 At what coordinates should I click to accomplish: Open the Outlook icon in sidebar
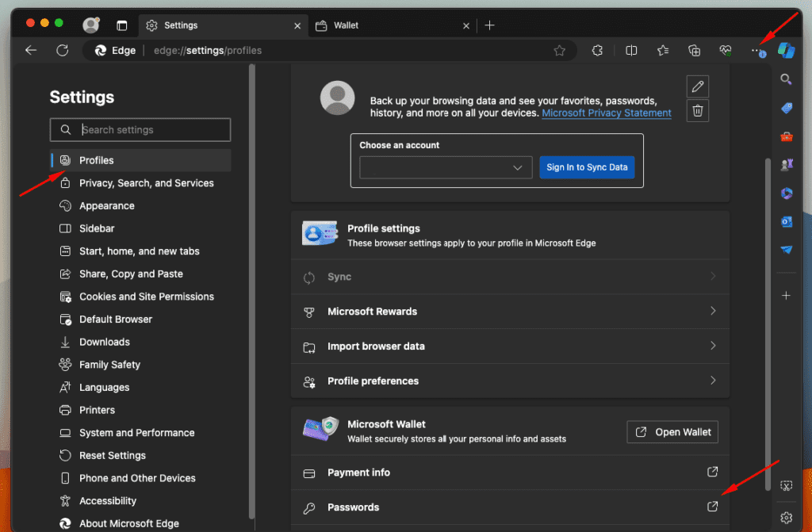pyautogui.click(x=786, y=221)
